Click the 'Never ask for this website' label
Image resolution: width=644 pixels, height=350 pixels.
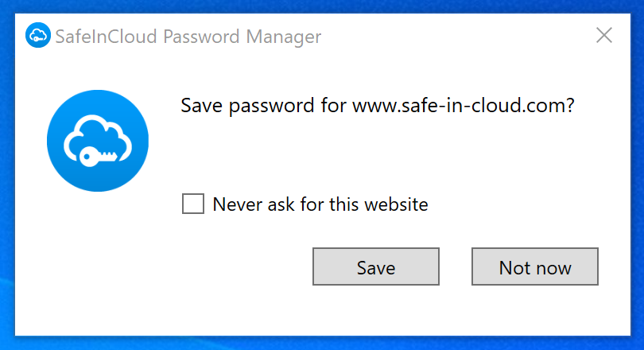[320, 204]
